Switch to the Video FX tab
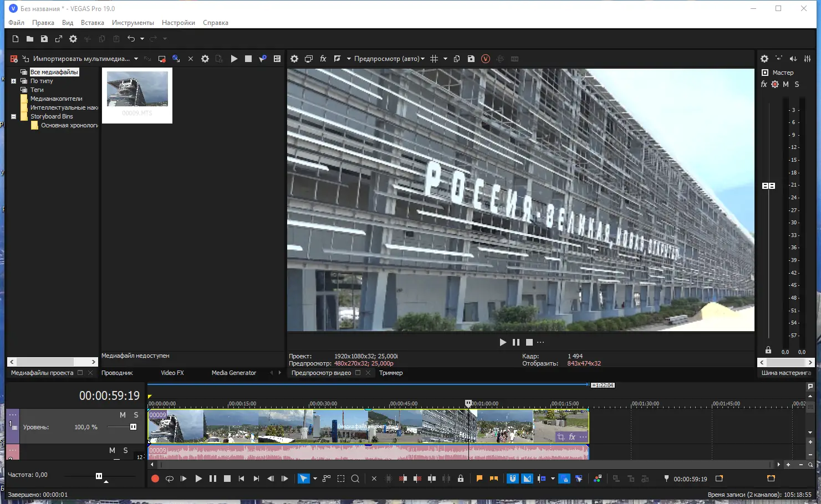Viewport: 821px width, 504px height. tap(172, 373)
